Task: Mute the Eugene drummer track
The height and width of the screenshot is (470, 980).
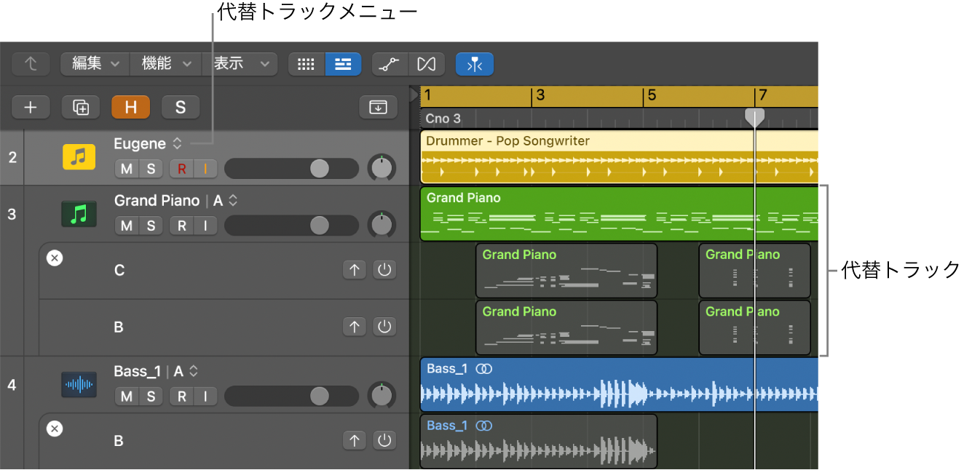Action: pos(127,169)
